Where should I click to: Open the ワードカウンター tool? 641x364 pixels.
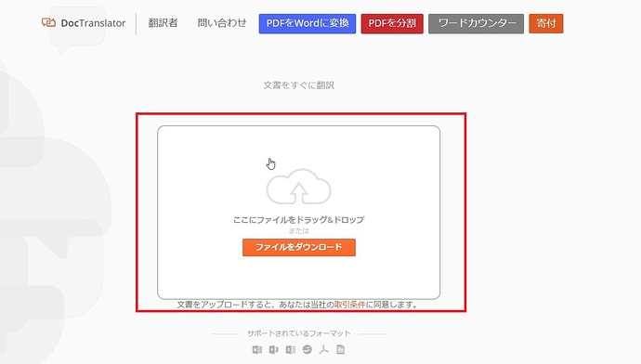[x=476, y=23]
